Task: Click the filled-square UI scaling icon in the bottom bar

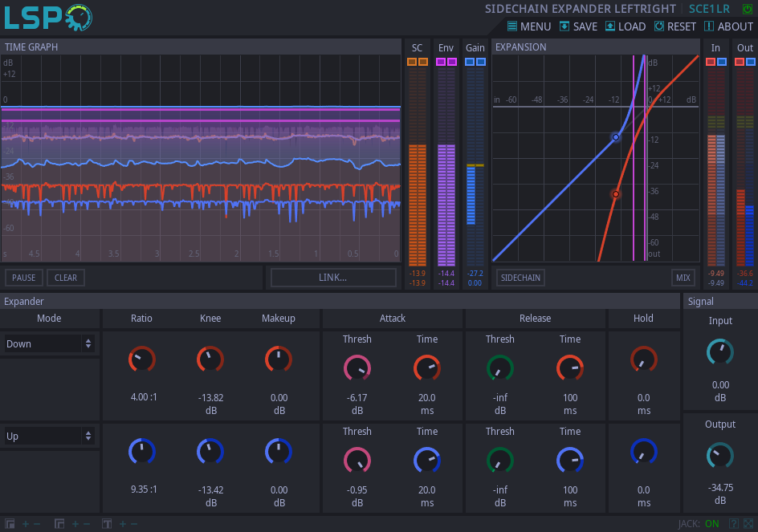Action: tap(10, 524)
